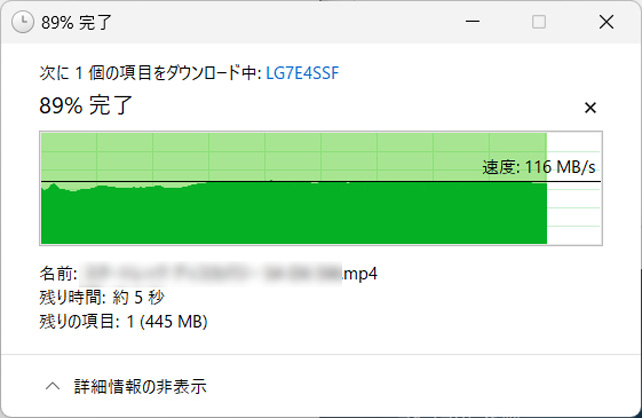The height and width of the screenshot is (418, 642).
Task: Maximize the download progress window
Action: tap(538, 21)
